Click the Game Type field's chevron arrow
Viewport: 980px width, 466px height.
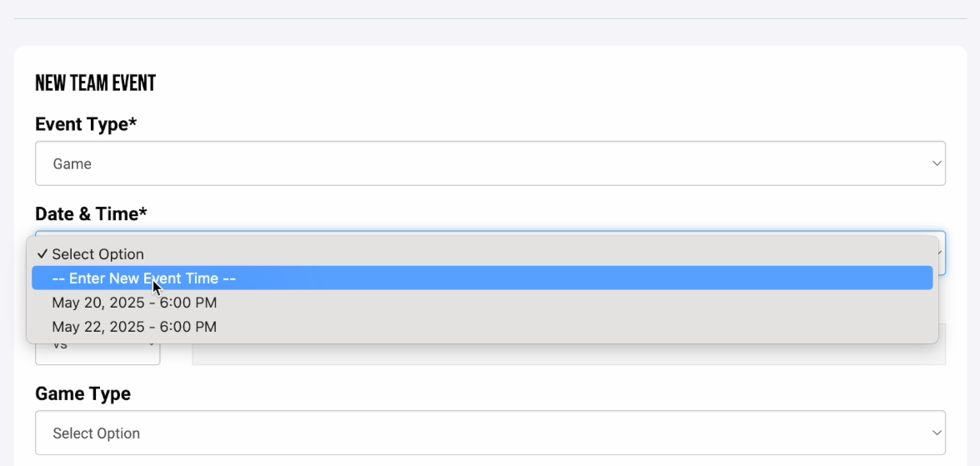937,433
